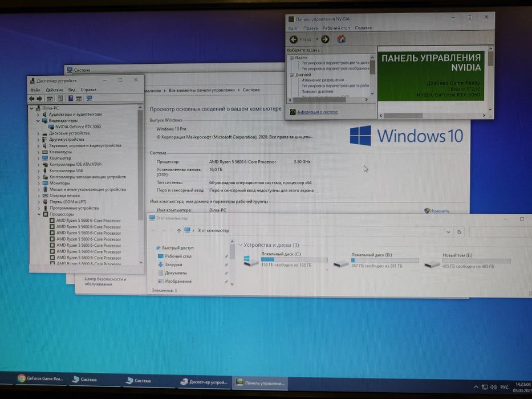This screenshot has width=532, height=399.
Task: Select Поворот дисплея in NVIDIA tasks
Action: tap(317, 92)
